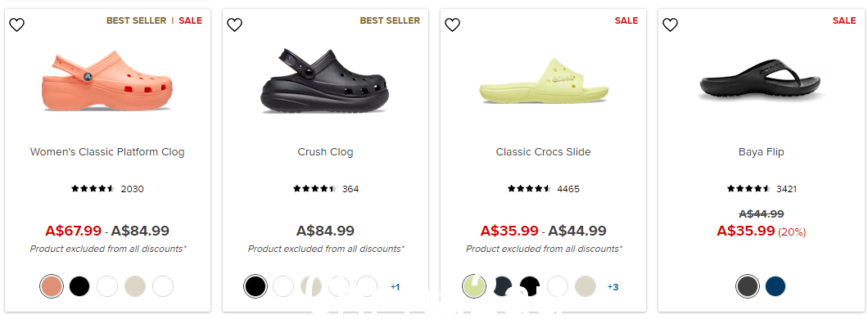Viewport: 868px width, 319px height.
Task: Select the stucco beige Crocs Slide swatch
Action: pyautogui.click(x=585, y=286)
